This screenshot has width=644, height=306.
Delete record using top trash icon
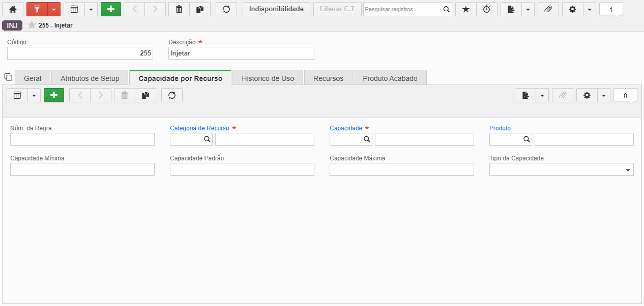179,9
